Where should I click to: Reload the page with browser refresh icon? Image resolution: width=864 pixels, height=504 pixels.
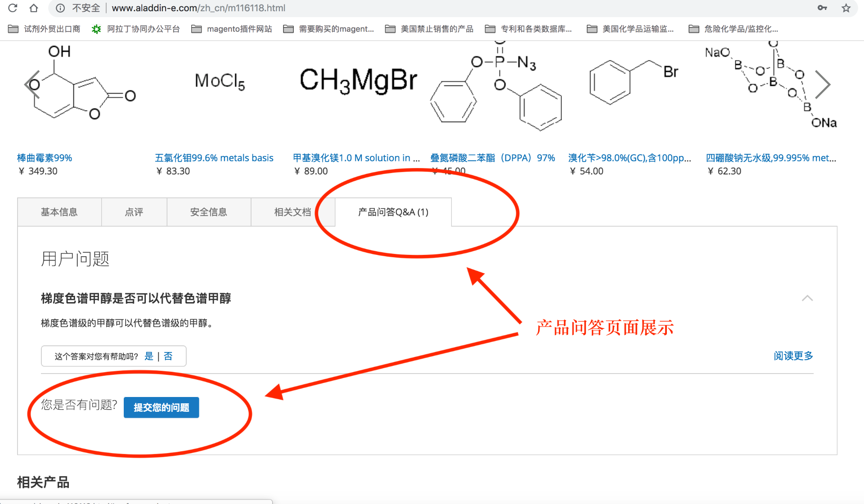(x=13, y=8)
